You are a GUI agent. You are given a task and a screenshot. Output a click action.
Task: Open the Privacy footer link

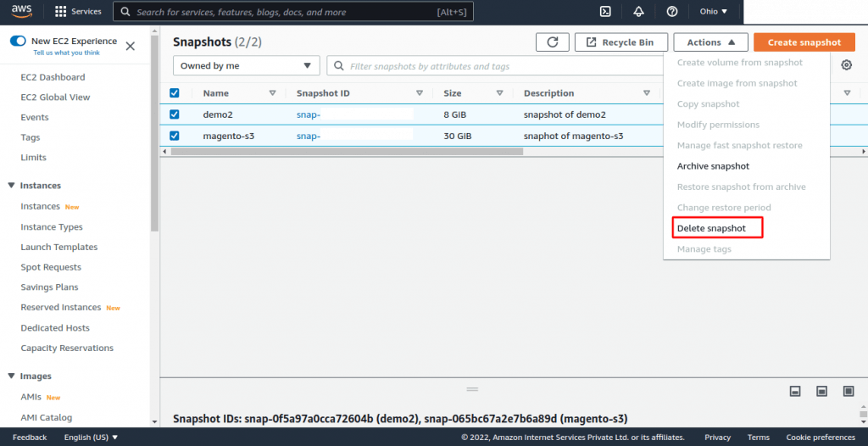click(717, 438)
